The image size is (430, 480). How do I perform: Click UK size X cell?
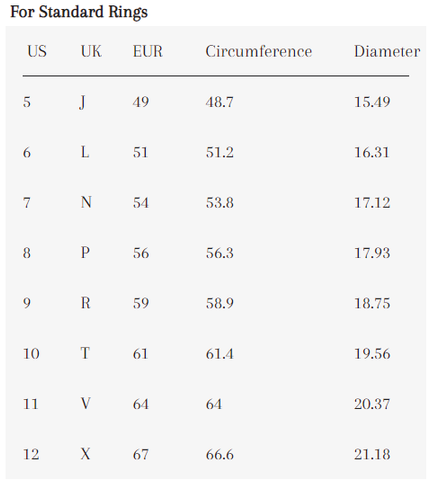(85, 454)
